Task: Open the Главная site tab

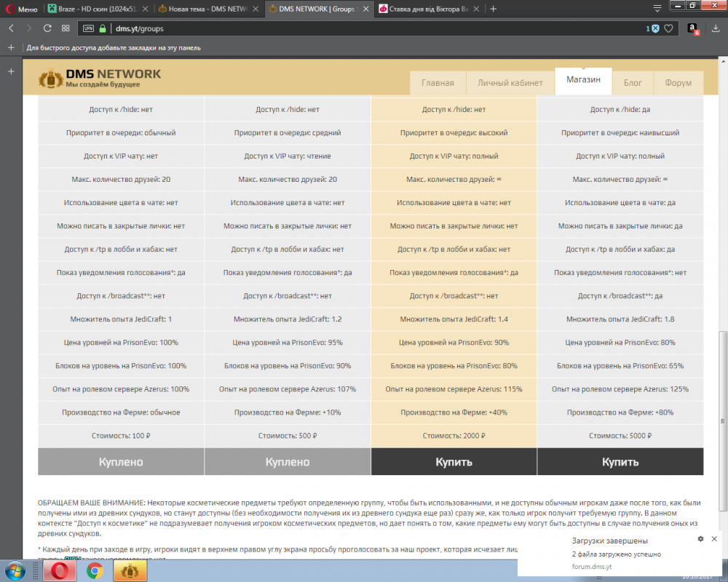Action: tap(438, 83)
